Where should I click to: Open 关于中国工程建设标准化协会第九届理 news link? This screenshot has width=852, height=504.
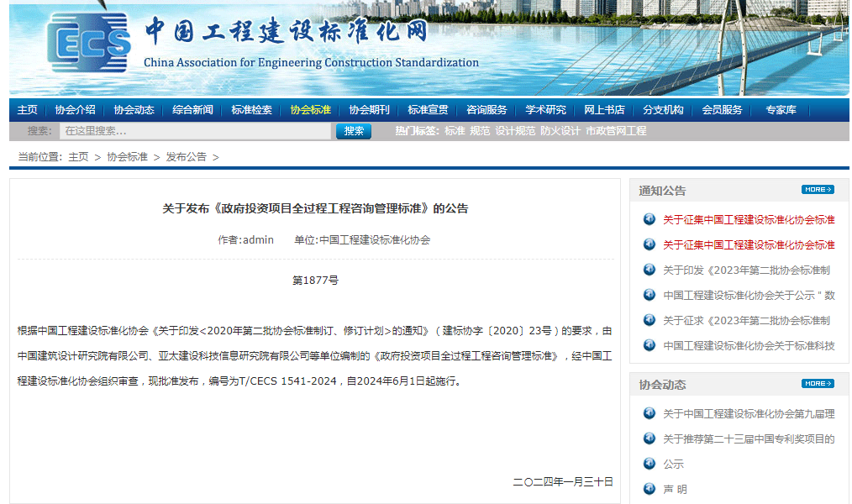(749, 414)
